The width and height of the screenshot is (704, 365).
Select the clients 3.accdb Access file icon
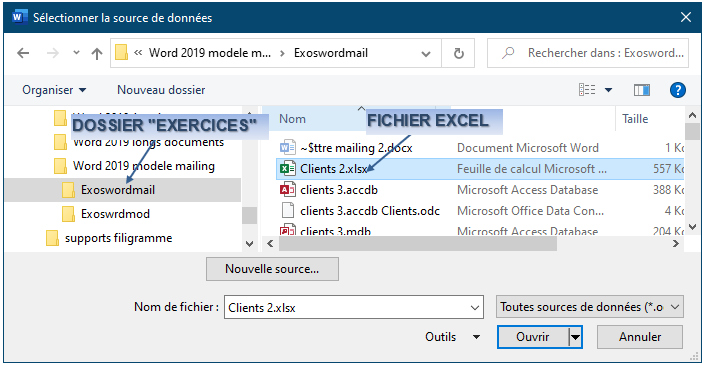tap(287, 190)
